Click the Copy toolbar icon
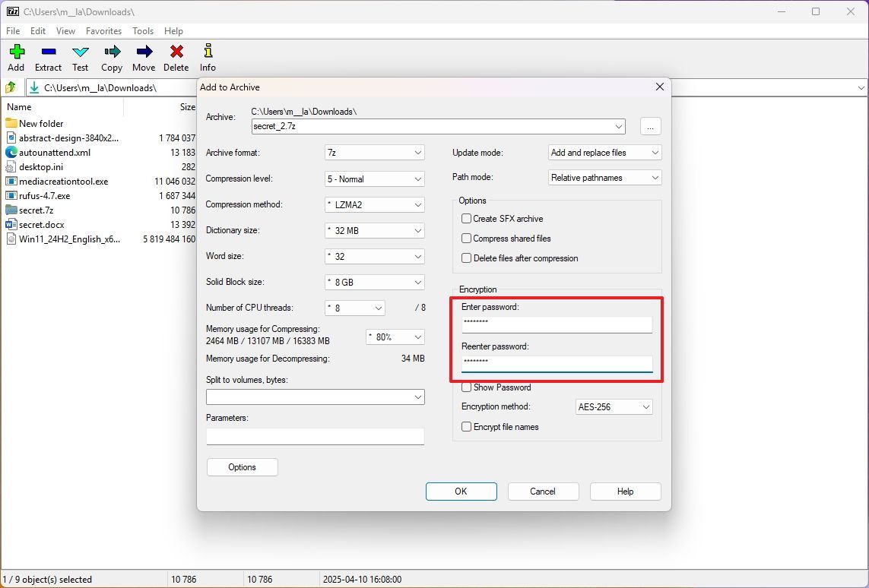Screen dimensions: 869x588 tap(112, 56)
